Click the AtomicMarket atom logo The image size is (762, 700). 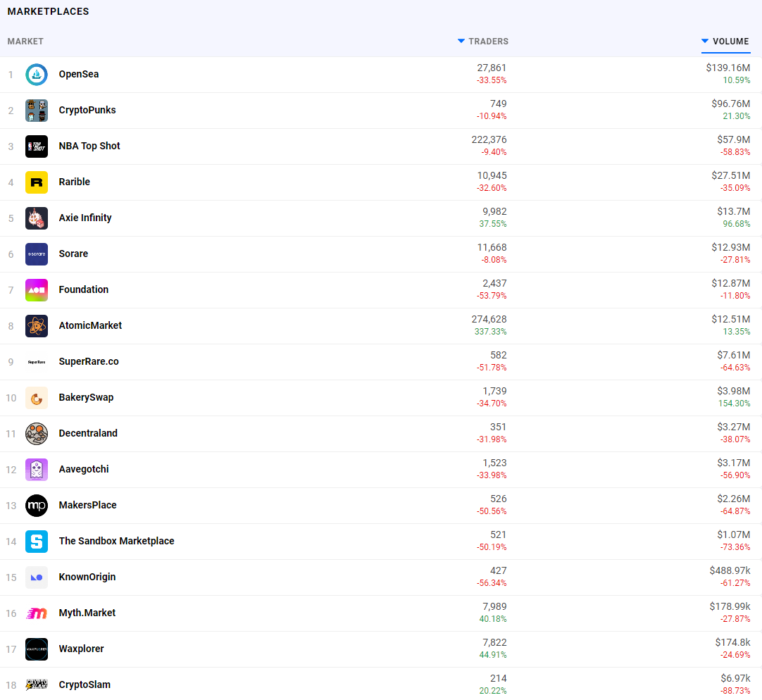click(37, 326)
